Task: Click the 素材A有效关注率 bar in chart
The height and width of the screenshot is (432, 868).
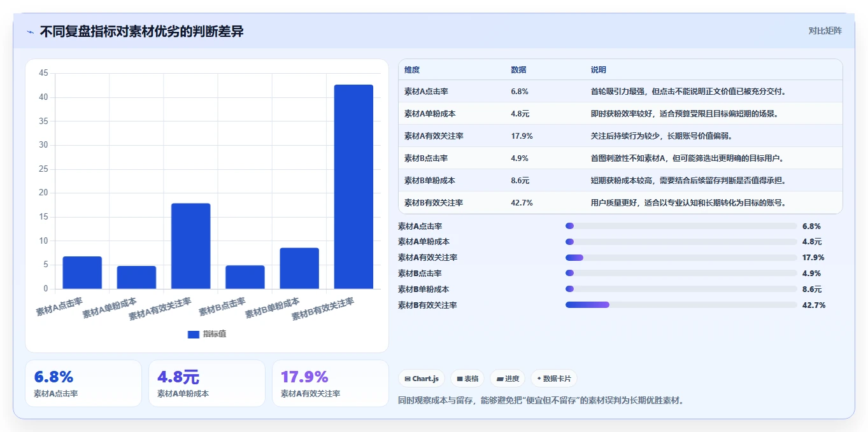Action: click(x=191, y=246)
